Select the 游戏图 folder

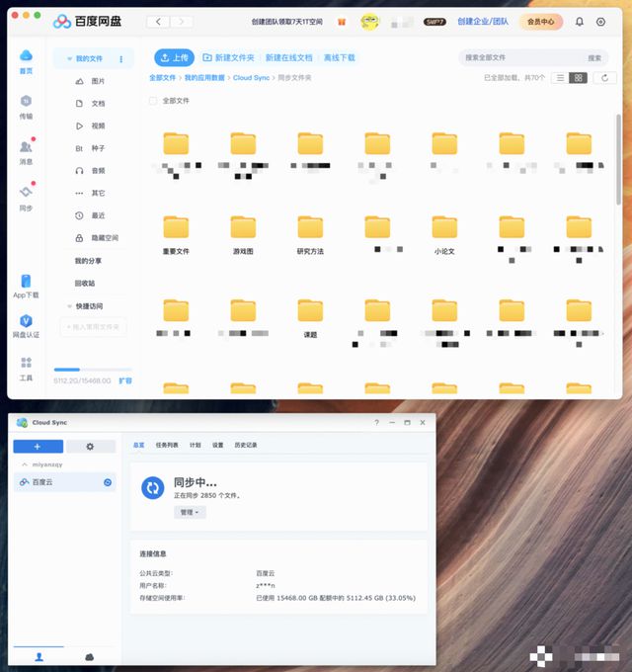click(x=243, y=235)
